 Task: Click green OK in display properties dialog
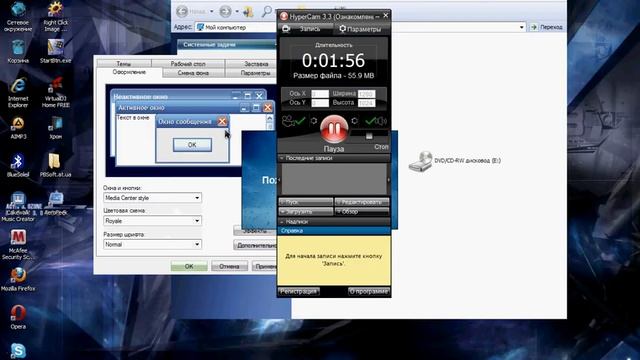pos(189,266)
